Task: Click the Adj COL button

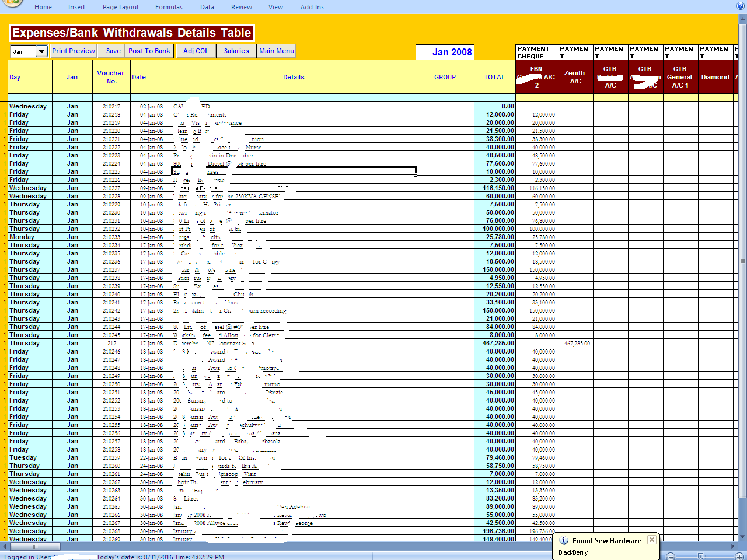Action: (x=196, y=51)
